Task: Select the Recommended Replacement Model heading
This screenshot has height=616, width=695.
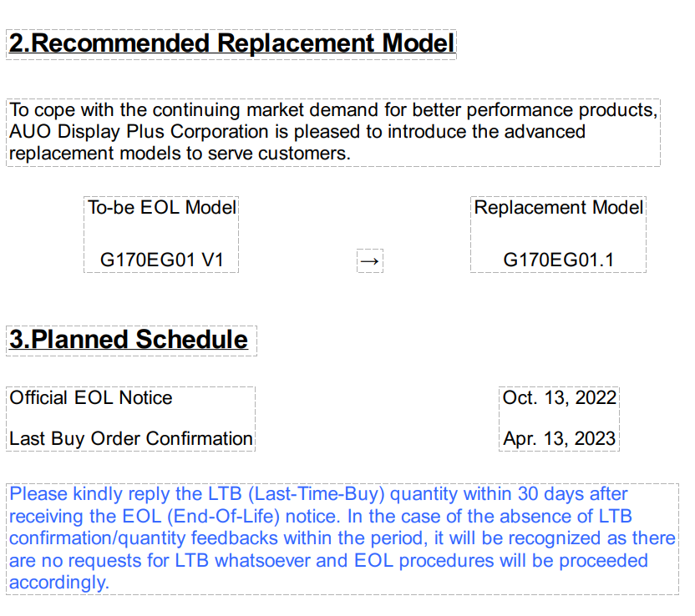Action: point(231,43)
